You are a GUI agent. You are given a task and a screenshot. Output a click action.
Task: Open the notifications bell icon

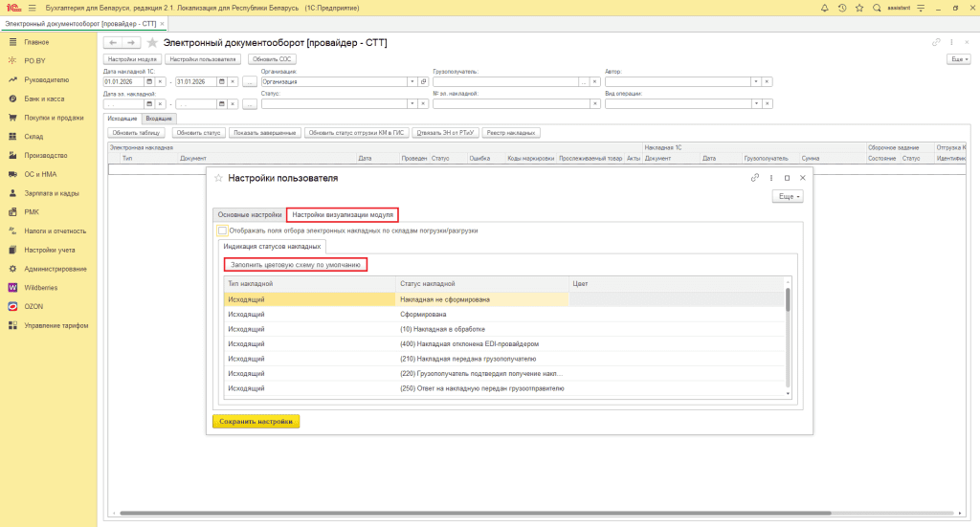825,8
